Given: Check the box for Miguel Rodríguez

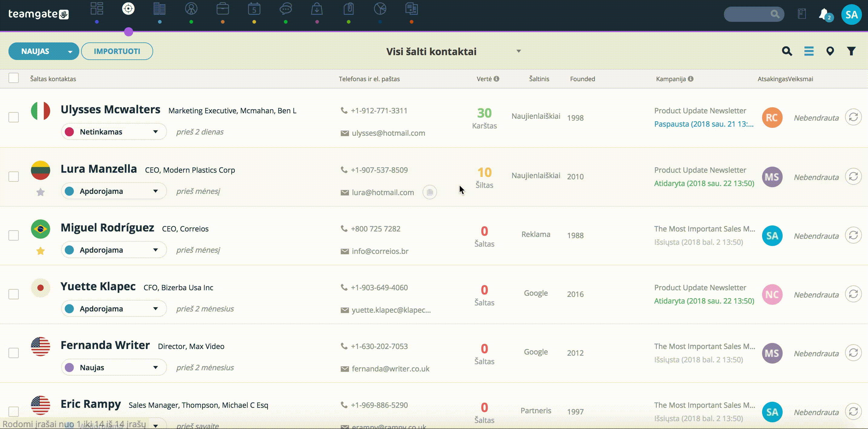Looking at the screenshot, I should pyautogui.click(x=14, y=235).
